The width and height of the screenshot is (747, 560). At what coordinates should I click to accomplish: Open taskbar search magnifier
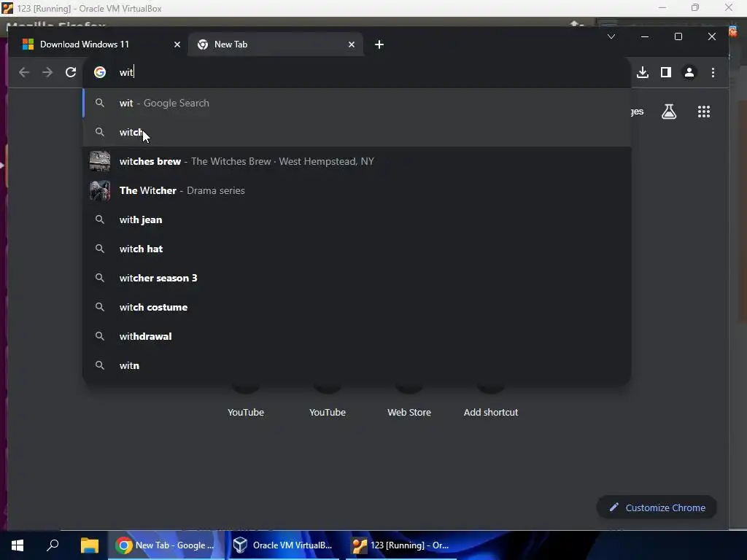point(53,545)
